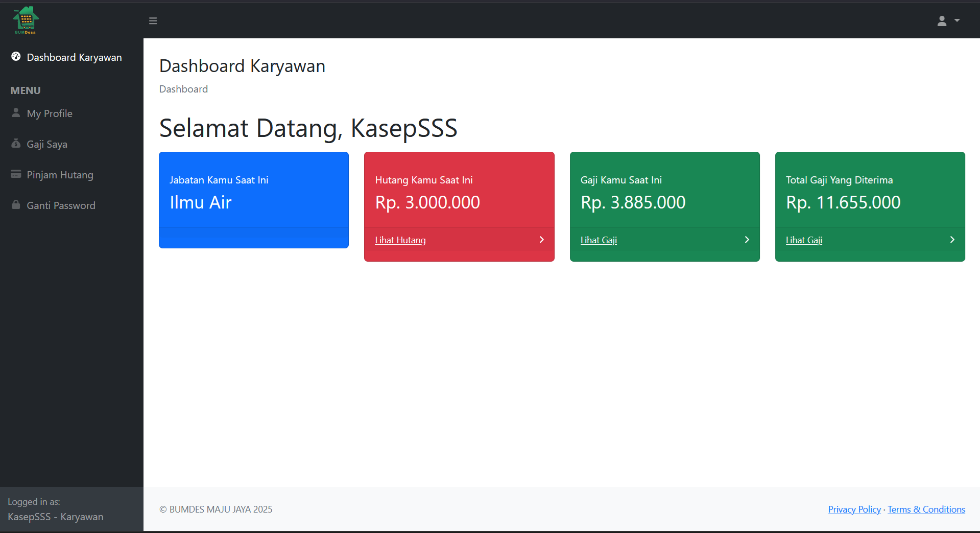Open the Privacy Policy link
980x533 pixels.
[854, 509]
